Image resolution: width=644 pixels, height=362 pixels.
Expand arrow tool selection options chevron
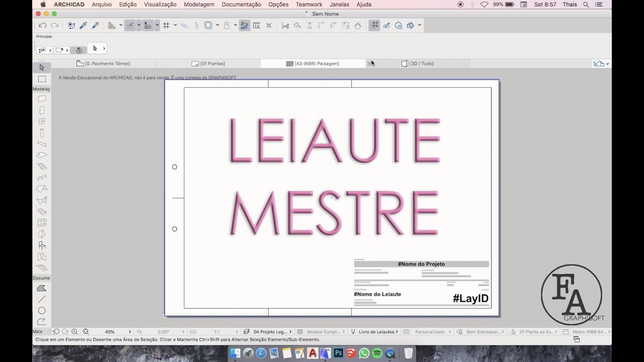pyautogui.click(x=104, y=49)
